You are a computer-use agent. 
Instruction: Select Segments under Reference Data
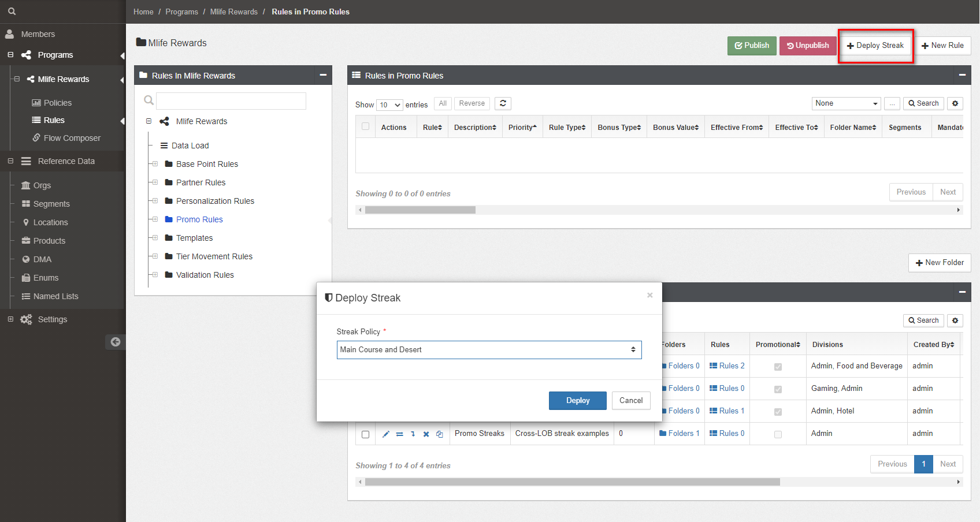point(51,204)
